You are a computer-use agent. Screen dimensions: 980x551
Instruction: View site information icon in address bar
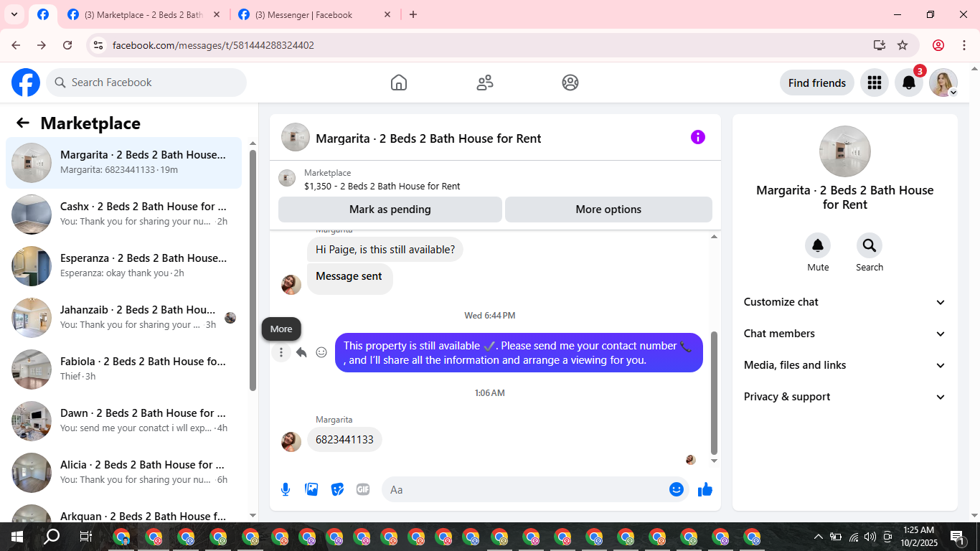[98, 45]
